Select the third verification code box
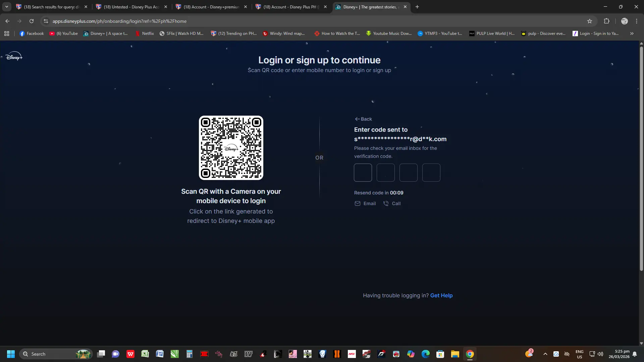Image resolution: width=644 pixels, height=362 pixels. click(x=409, y=173)
